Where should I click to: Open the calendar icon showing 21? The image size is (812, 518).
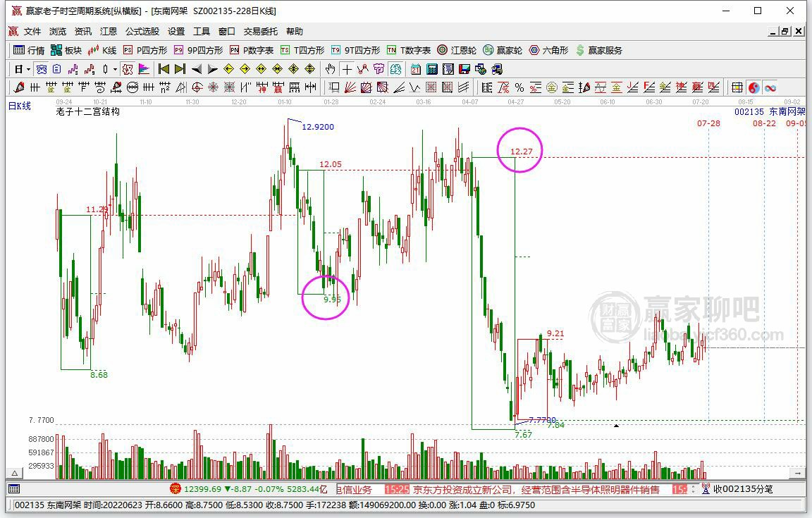click(415, 69)
